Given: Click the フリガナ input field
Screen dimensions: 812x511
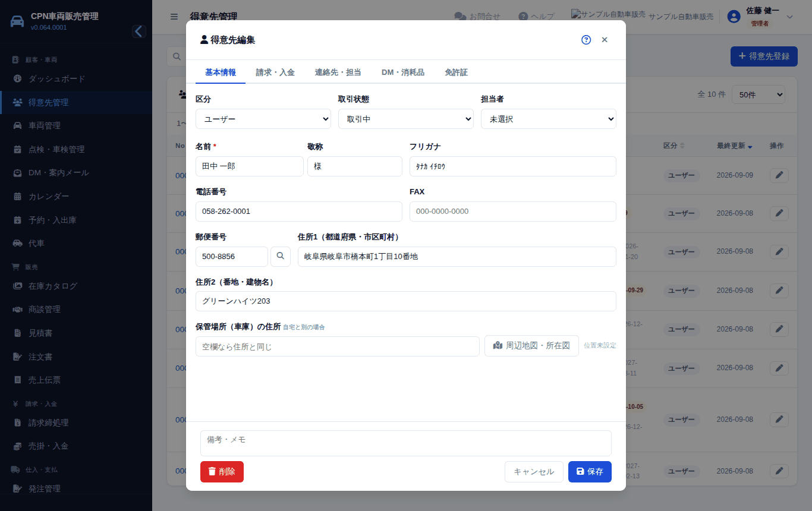Looking at the screenshot, I should (513, 166).
